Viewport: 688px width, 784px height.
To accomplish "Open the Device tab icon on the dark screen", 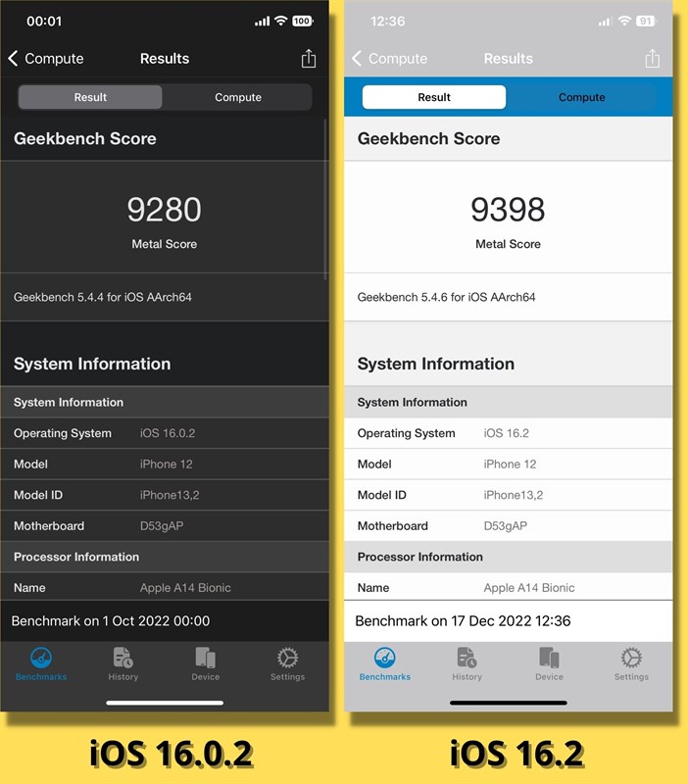I will point(206,658).
